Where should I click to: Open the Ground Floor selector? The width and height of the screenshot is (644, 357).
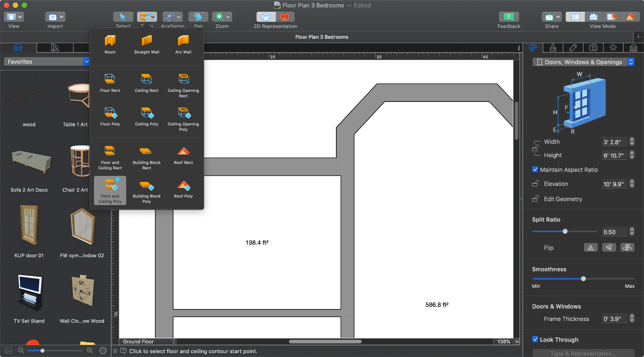148,341
